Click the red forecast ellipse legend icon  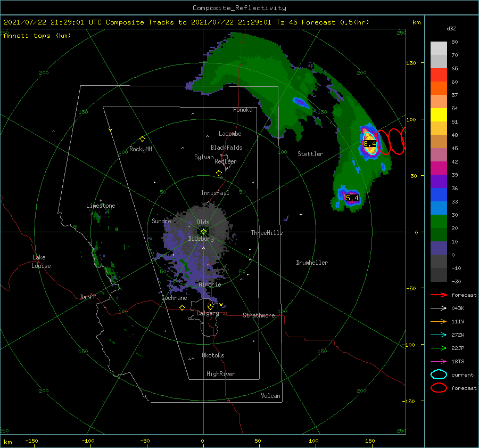pos(439,388)
